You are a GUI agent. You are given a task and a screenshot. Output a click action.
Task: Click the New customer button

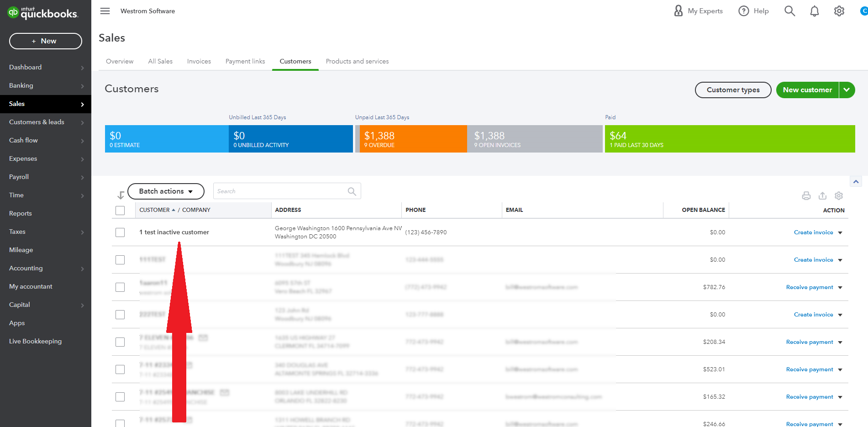click(x=807, y=90)
